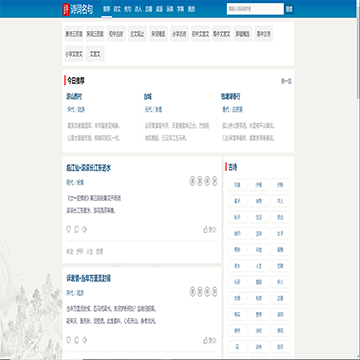Click the 搜索 button beside the search box
The height and width of the screenshot is (360, 360).
point(289,9)
